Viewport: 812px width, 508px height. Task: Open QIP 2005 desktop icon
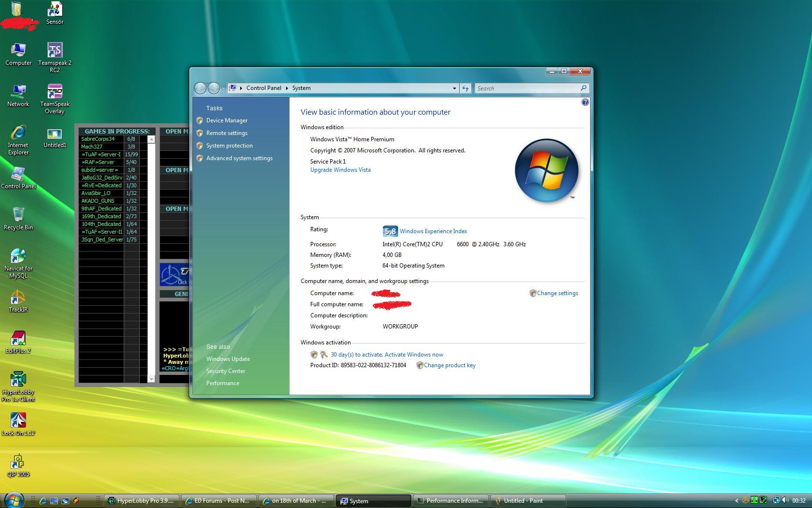(18, 465)
